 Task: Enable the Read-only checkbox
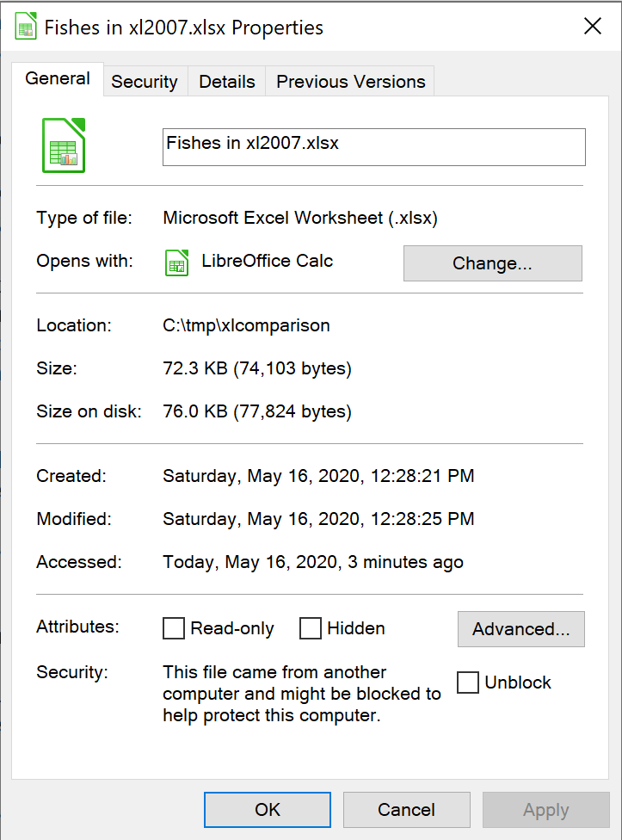[x=174, y=628]
